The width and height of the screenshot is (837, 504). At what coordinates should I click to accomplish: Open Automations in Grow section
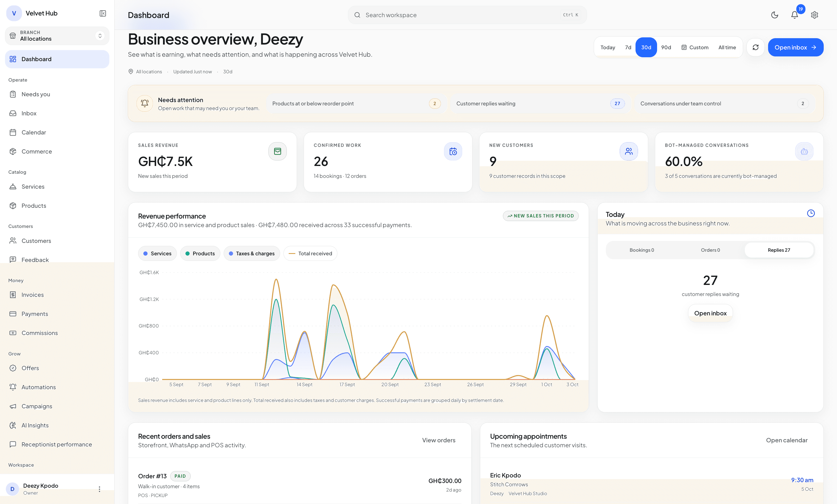pos(57,387)
